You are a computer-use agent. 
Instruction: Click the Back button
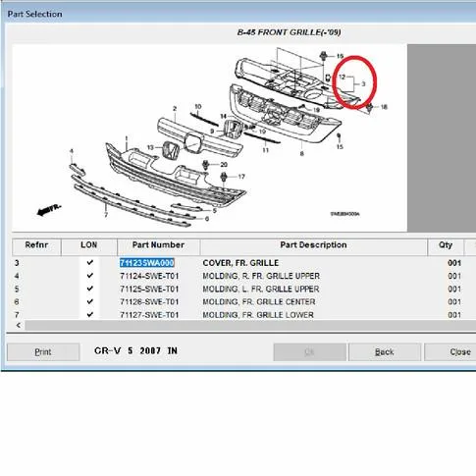[x=385, y=352]
